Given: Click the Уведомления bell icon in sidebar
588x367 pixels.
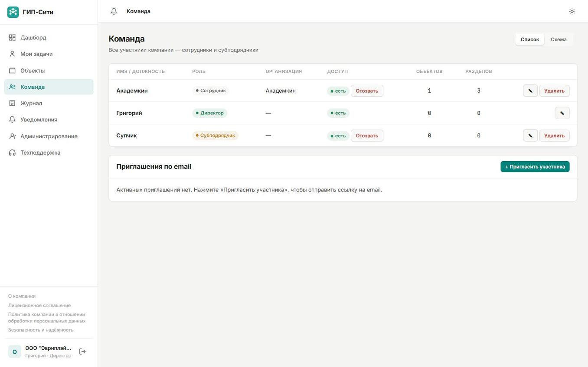Looking at the screenshot, I should 12,120.
